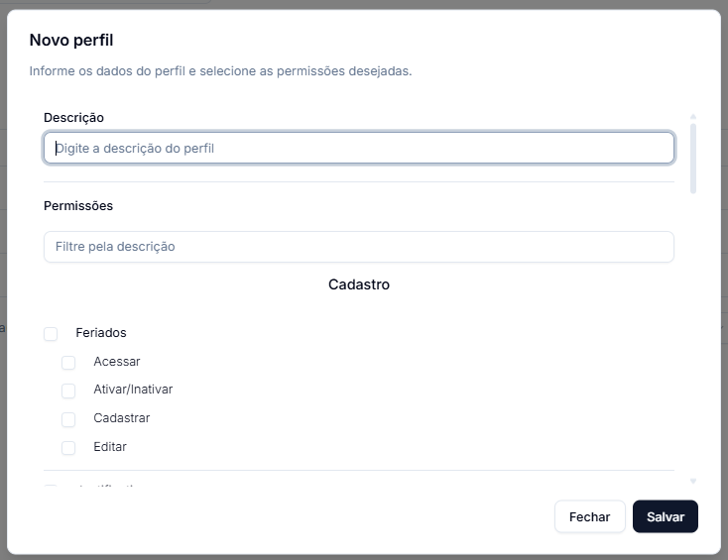Tick the Feriados parent checkbox
728x560 pixels.
click(x=51, y=334)
